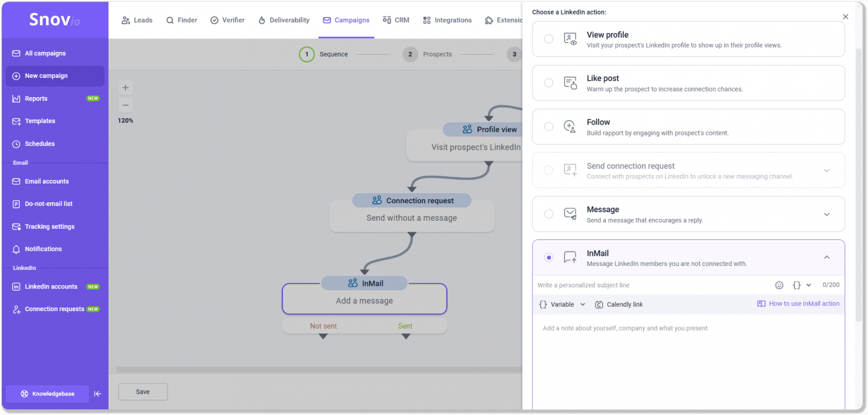
Task: Switch to the CRM tab
Action: tap(396, 20)
